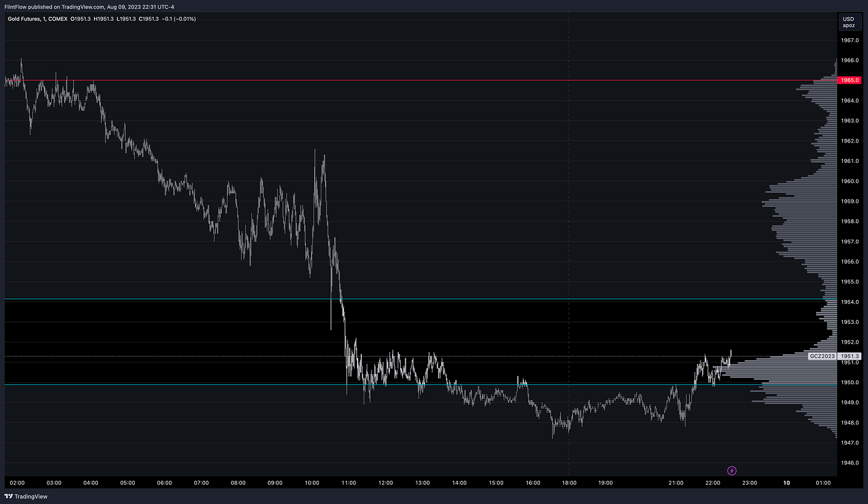The height and width of the screenshot is (504, 868).
Task: Click the 1967.0 price axis label
Action: pos(850,41)
